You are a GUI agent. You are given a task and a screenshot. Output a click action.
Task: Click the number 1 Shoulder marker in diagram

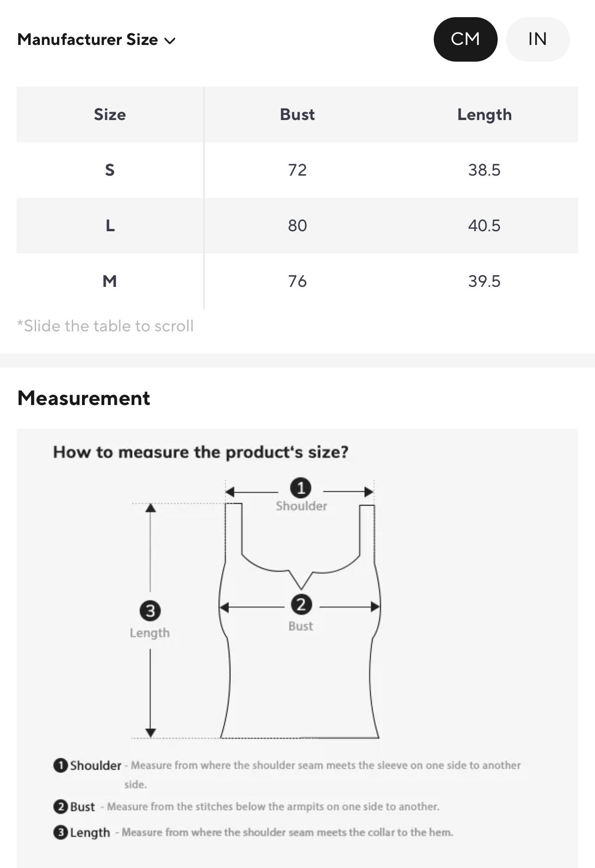tap(301, 488)
